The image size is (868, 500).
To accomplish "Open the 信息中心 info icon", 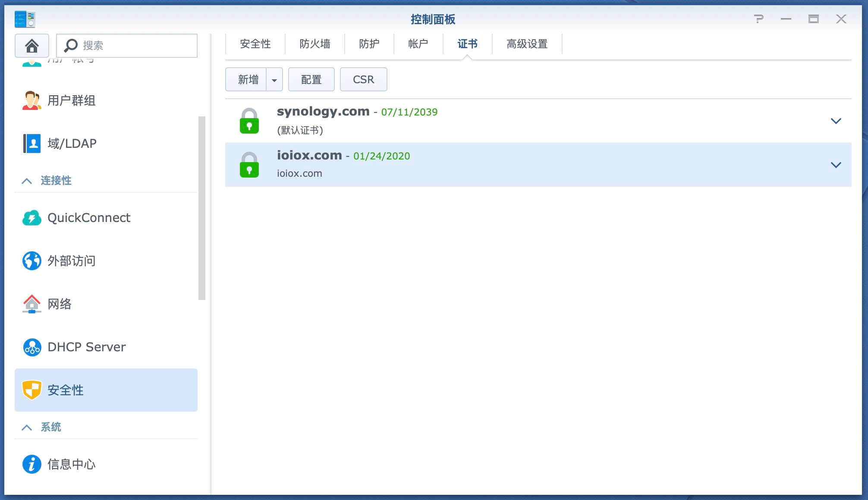I will (x=31, y=464).
